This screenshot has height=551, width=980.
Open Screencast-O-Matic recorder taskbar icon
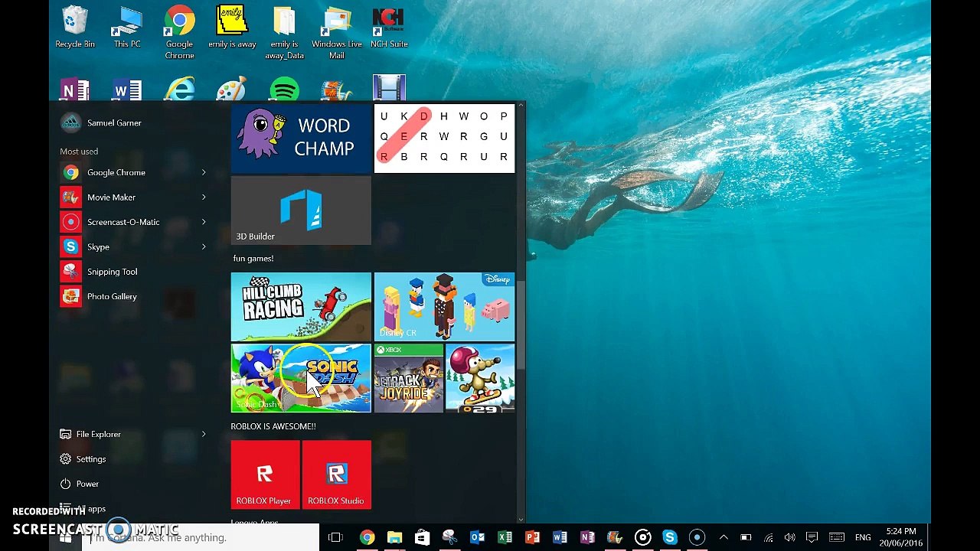[697, 537]
